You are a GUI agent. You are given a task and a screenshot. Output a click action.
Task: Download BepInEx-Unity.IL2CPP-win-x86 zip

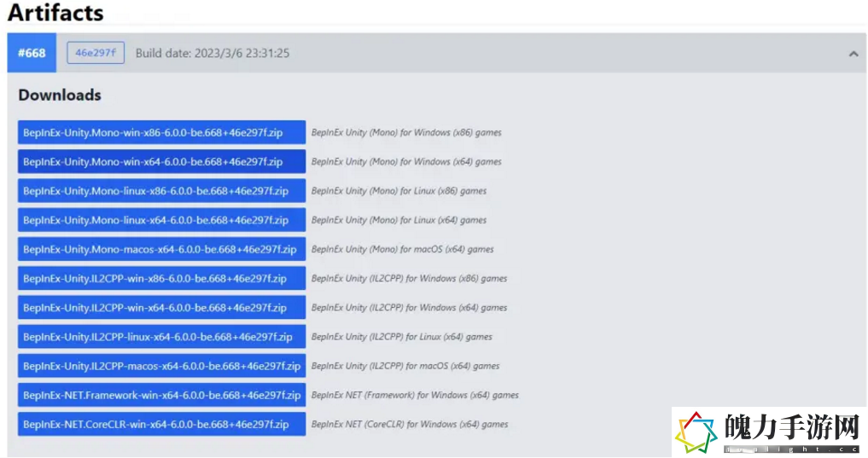pos(161,278)
